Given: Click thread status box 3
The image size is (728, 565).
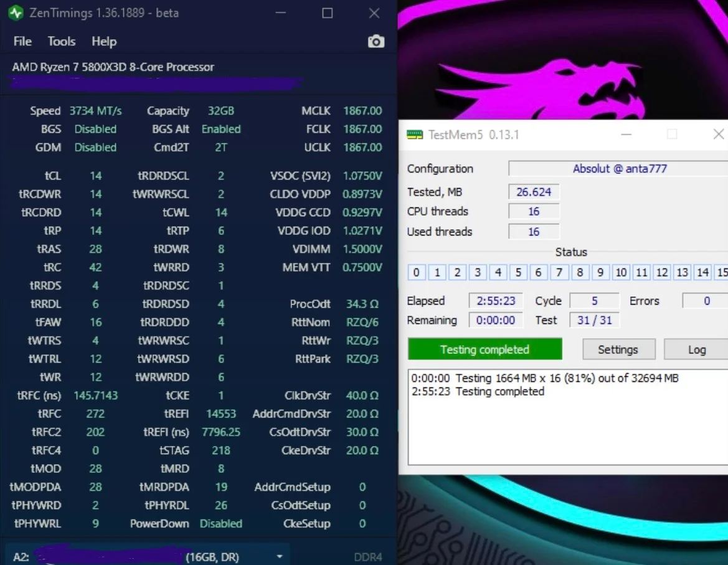Looking at the screenshot, I should [477, 272].
